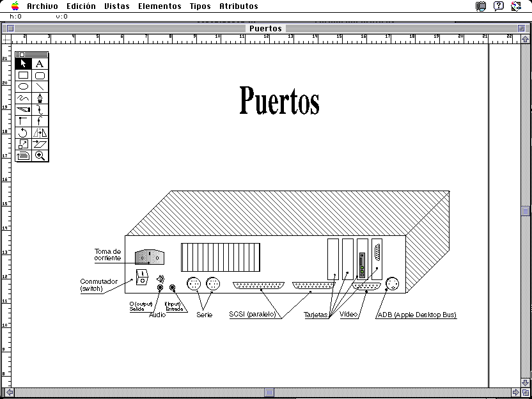Activate the straight line tool
Screen dimensions: 532x399
[40, 86]
